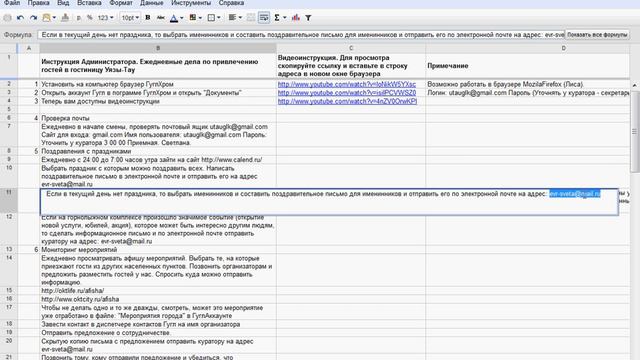Click the highlighted email in the edited cell

click(575, 194)
